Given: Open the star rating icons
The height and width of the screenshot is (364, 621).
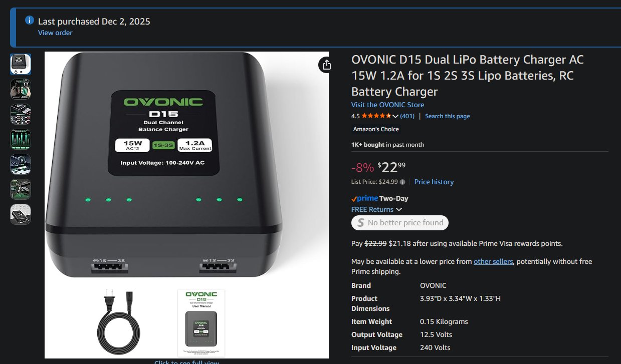Looking at the screenshot, I should 376,116.
